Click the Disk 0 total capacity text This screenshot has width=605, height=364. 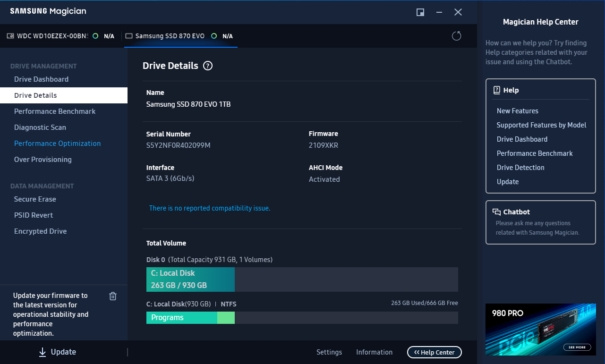click(x=221, y=260)
